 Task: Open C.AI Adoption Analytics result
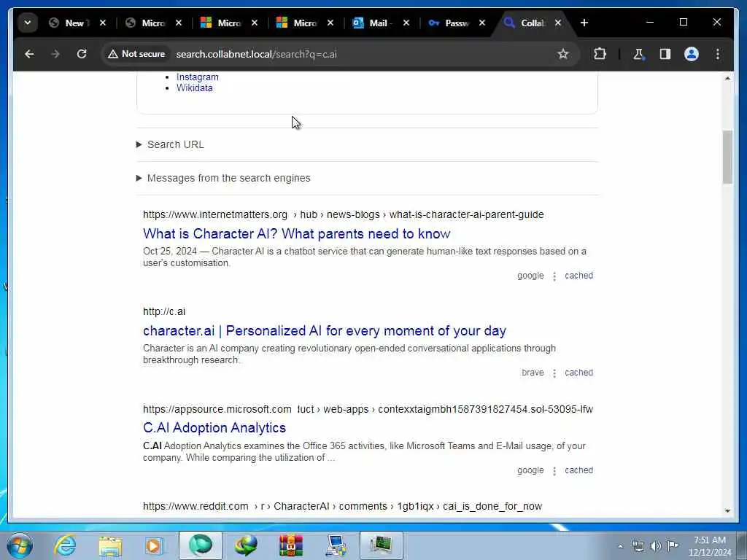pyautogui.click(x=214, y=427)
